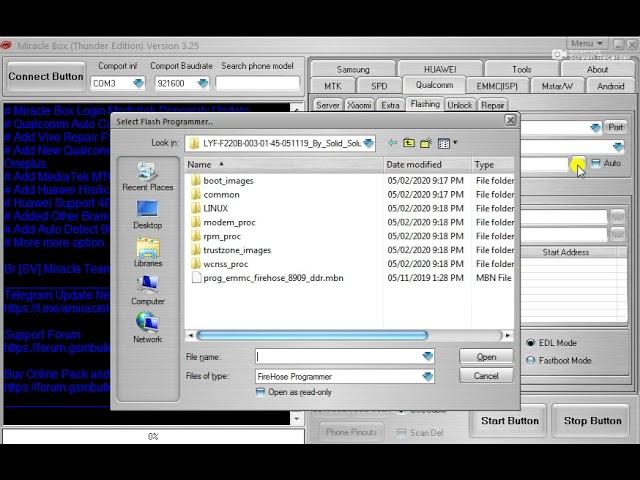Select prog_emmc_firehose_8909_ddr.mbn file
Image resolution: width=640 pixels, height=480 pixels.
268,278
